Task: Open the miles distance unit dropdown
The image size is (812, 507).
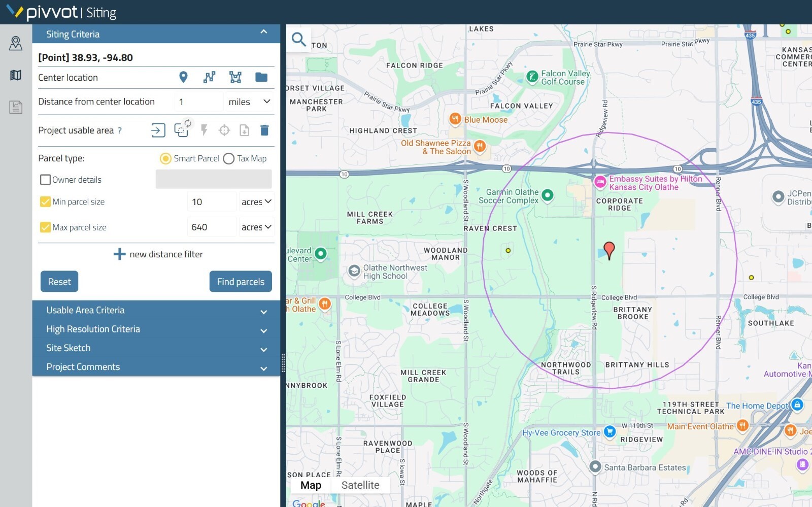Action: [x=249, y=102]
